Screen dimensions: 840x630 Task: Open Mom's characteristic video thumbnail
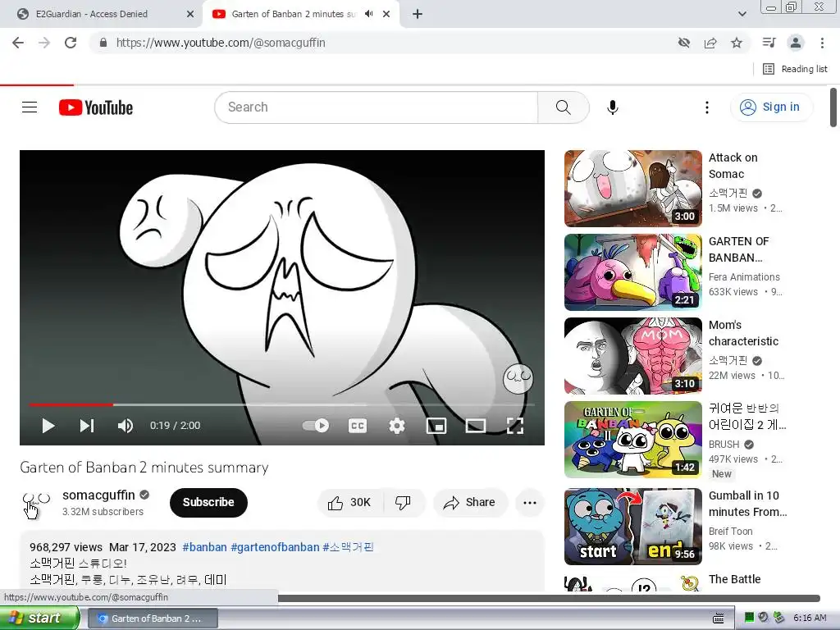(632, 356)
